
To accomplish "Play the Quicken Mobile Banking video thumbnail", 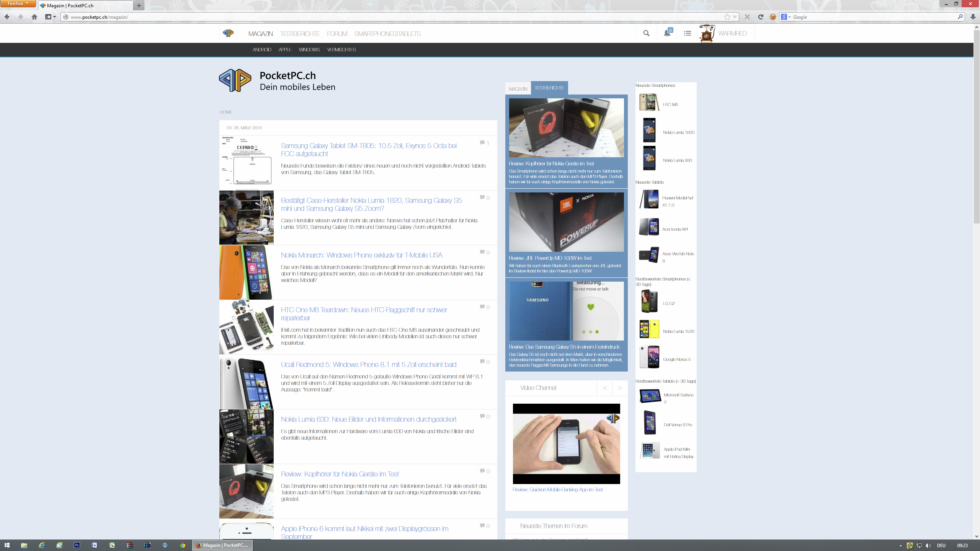I will (x=567, y=444).
